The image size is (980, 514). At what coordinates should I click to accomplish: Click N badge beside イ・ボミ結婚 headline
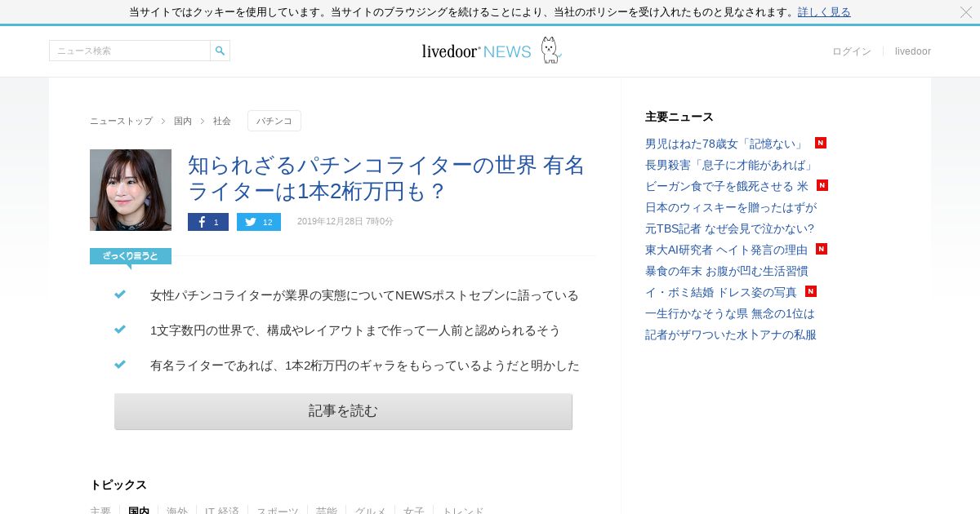coord(811,291)
